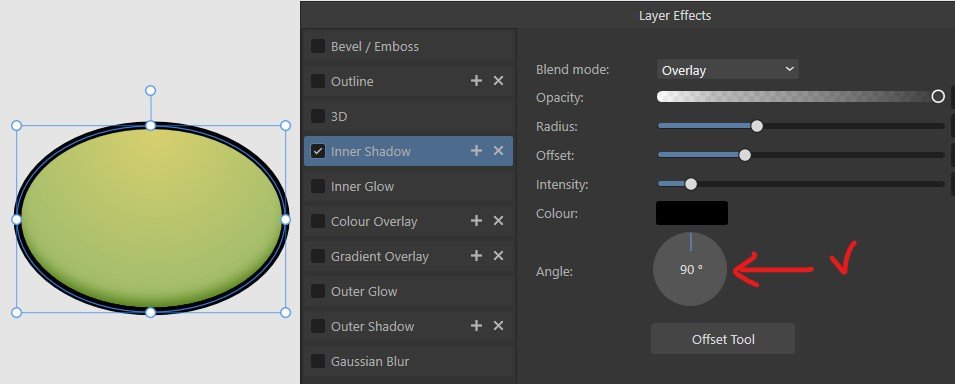Enable the Bevel / Emboss checkbox
Viewport: 955px width, 384px height.
pos(318,46)
